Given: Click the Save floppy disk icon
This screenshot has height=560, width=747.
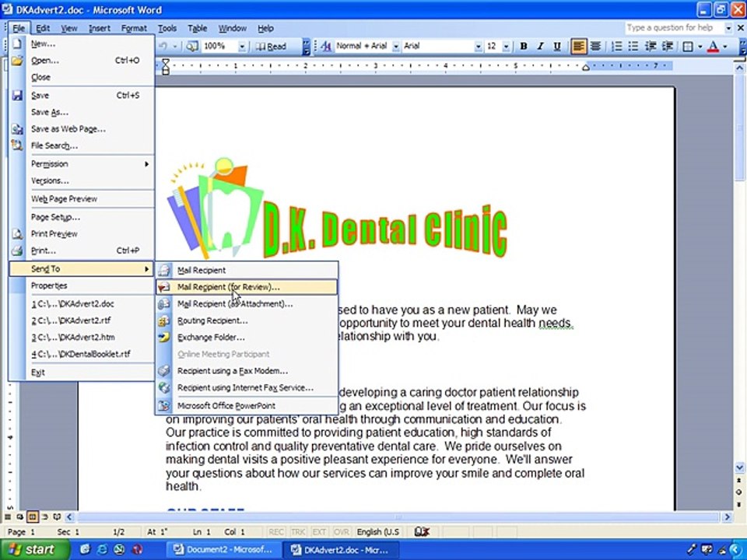Looking at the screenshot, I should pyautogui.click(x=17, y=95).
